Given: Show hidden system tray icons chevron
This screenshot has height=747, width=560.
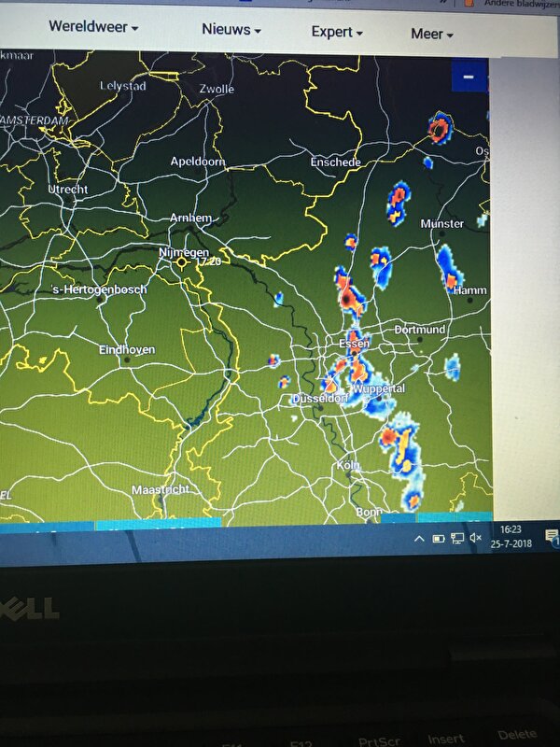Looking at the screenshot, I should 419,539.
